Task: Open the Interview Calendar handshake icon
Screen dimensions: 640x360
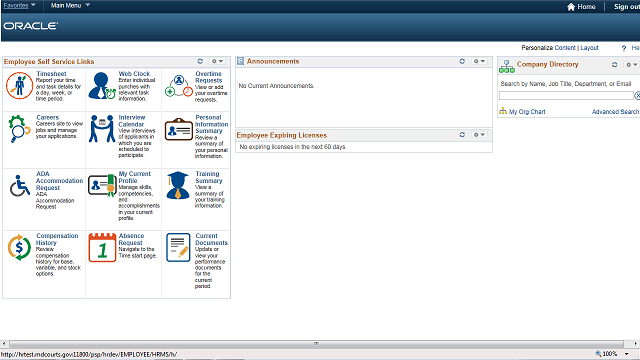Action: [x=102, y=129]
